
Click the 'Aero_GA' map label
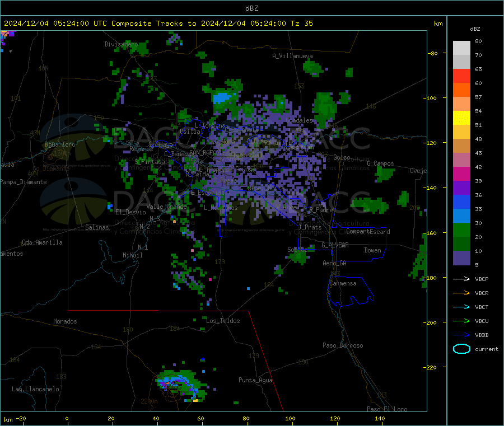[334, 263]
